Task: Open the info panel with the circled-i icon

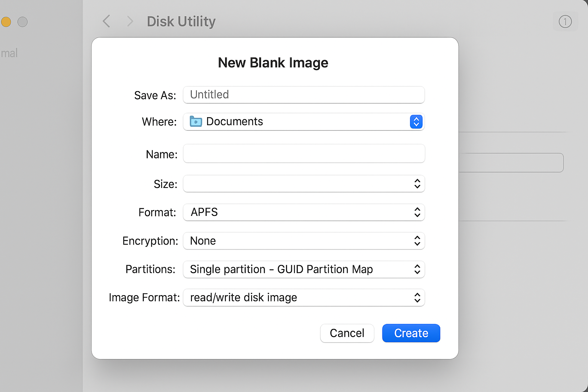Action: (x=565, y=22)
